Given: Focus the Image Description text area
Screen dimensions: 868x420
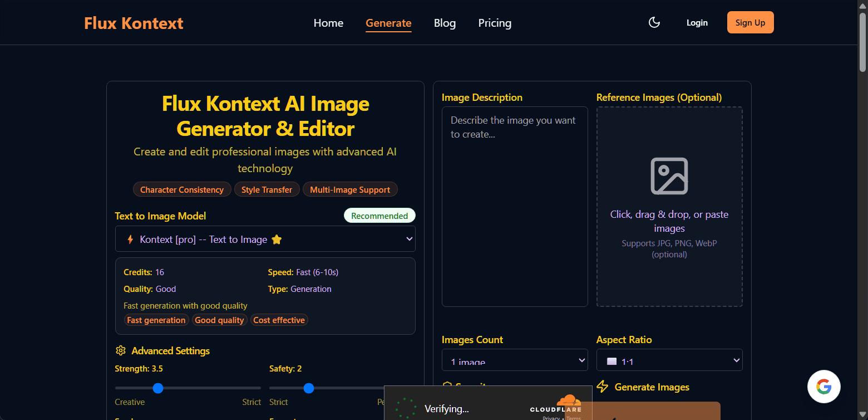Looking at the screenshot, I should 515,206.
